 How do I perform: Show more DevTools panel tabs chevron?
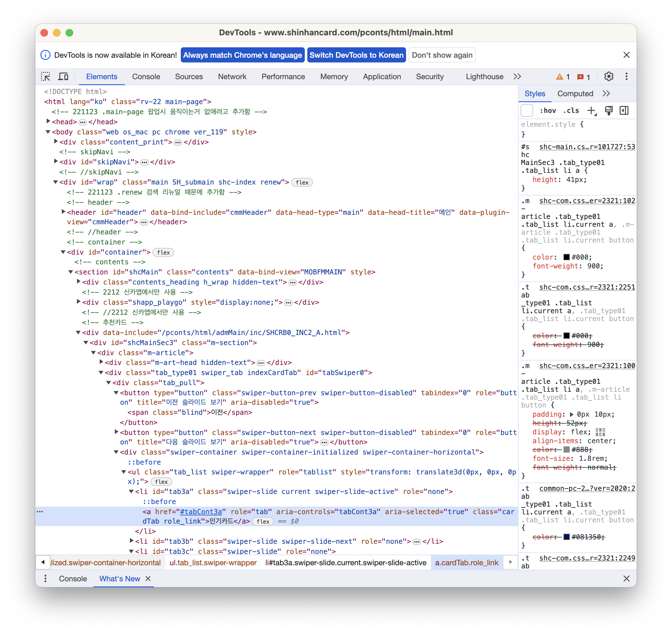coord(517,77)
